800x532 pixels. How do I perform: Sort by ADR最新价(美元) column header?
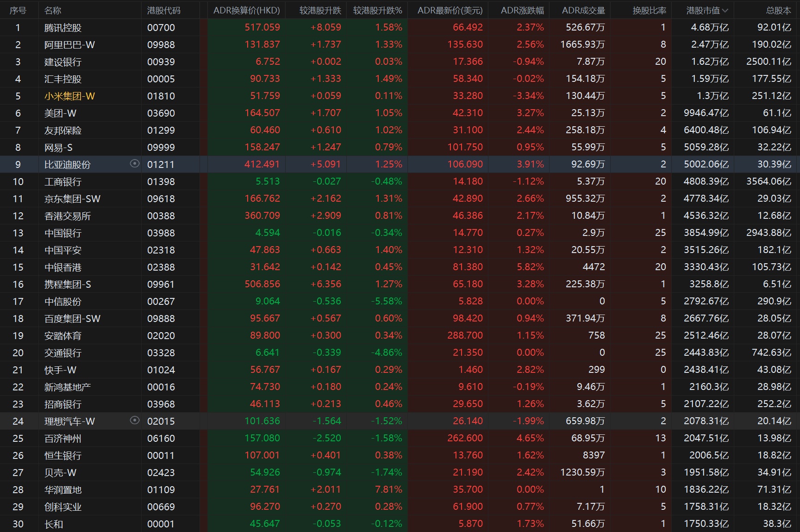(x=450, y=10)
